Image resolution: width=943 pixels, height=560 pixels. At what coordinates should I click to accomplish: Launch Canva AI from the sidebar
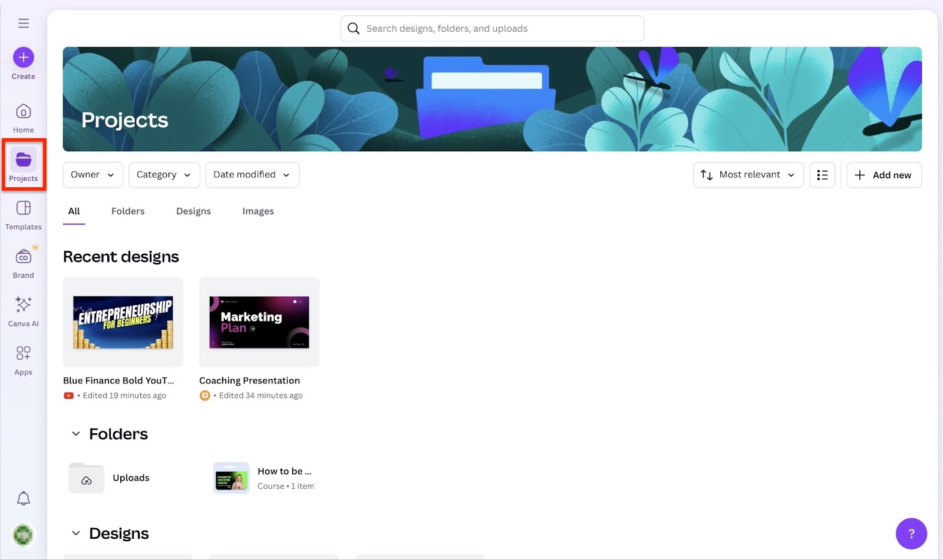(24, 312)
